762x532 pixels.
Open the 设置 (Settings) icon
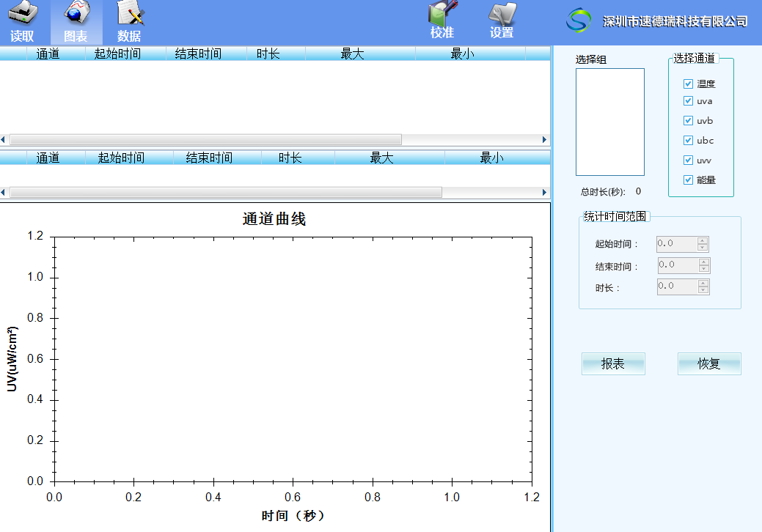point(502,15)
